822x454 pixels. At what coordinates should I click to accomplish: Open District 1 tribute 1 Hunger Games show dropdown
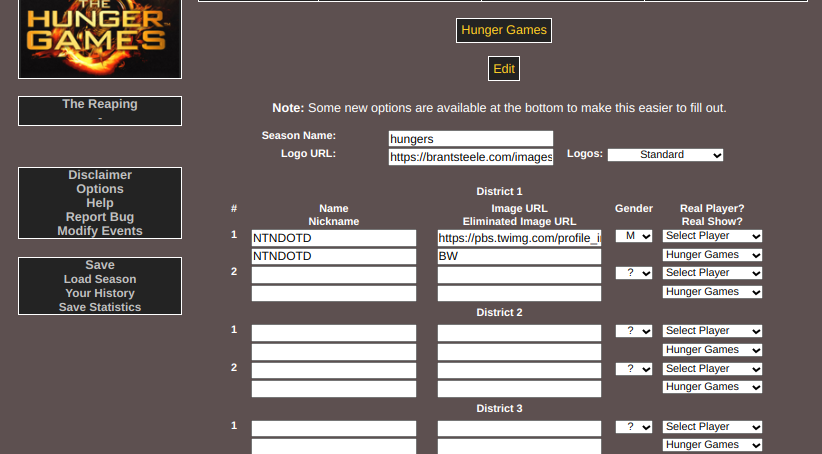712,255
